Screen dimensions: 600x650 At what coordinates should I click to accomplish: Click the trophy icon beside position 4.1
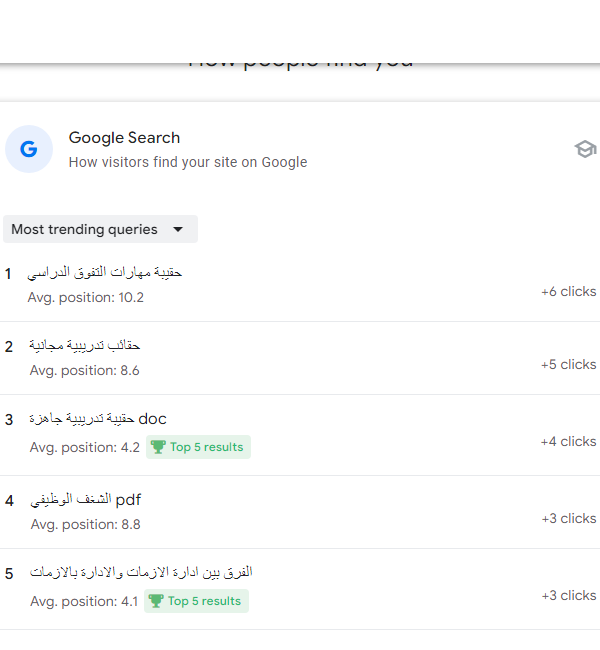(156, 601)
